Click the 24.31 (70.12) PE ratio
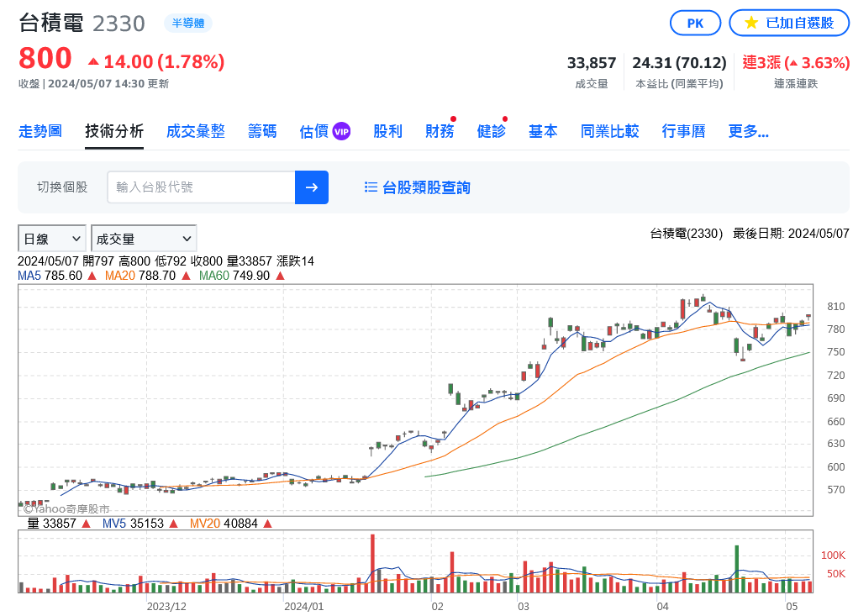The width and height of the screenshot is (853, 616). [679, 63]
